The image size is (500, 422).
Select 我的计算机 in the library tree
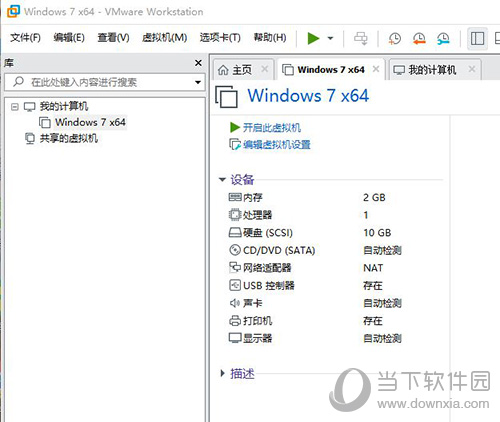pyautogui.click(x=64, y=107)
